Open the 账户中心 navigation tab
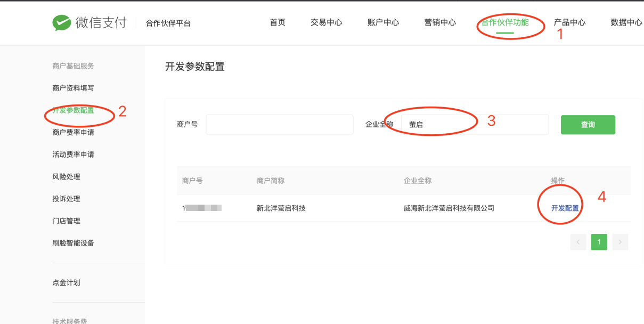644x324 pixels. (x=383, y=22)
